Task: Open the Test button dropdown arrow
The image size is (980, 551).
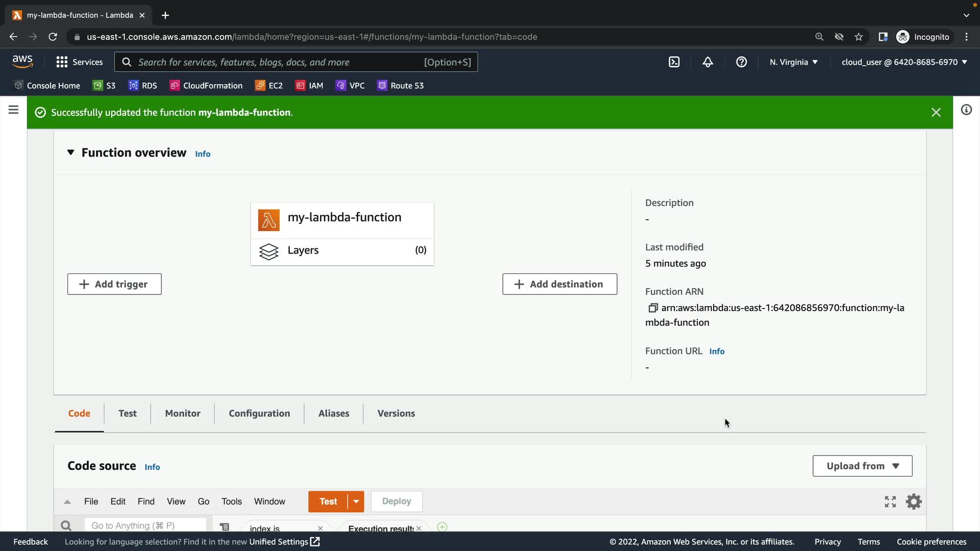Action: [356, 502]
